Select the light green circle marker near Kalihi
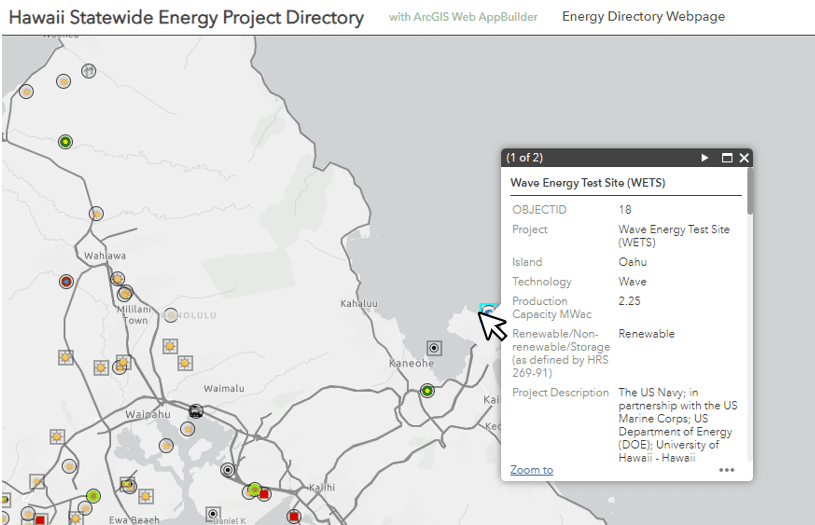 254,489
